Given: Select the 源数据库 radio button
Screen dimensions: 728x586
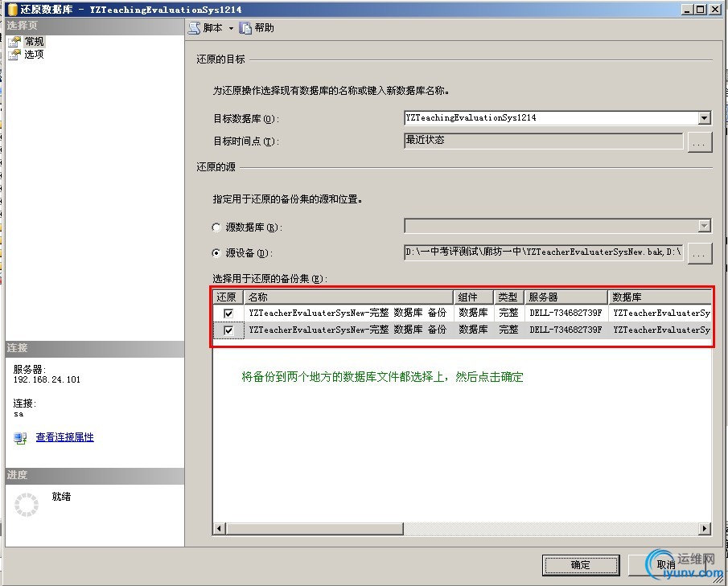Looking at the screenshot, I should 216,227.
